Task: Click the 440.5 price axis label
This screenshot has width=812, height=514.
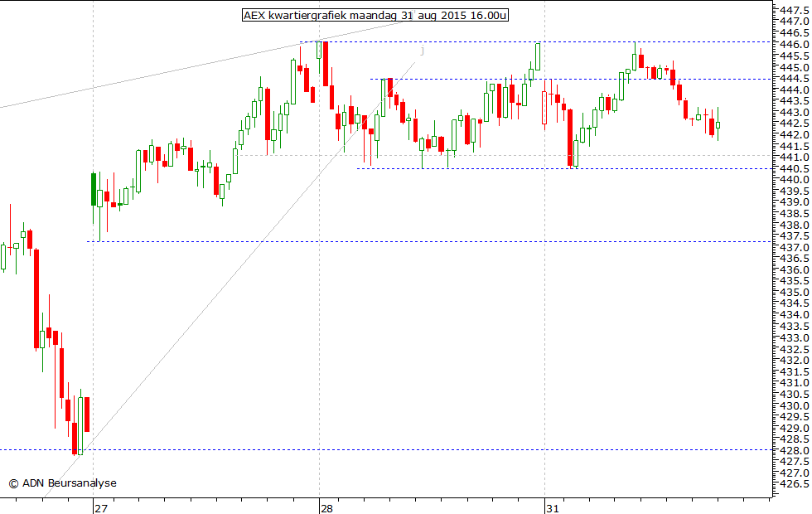Action: [x=795, y=169]
